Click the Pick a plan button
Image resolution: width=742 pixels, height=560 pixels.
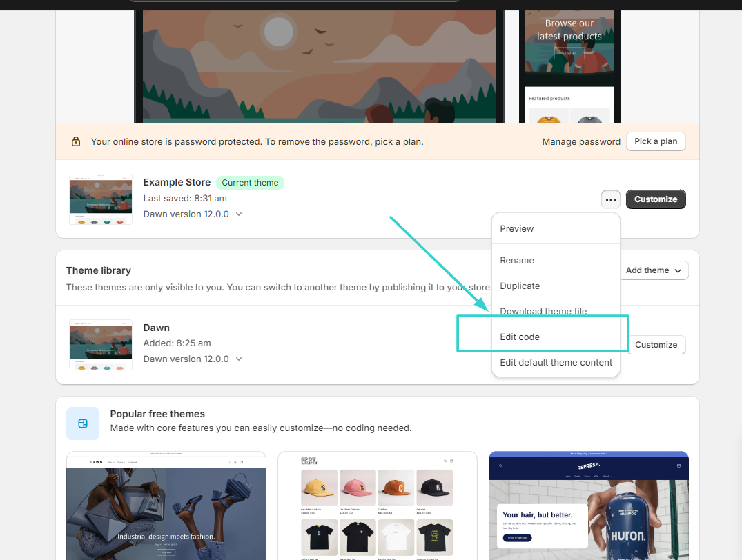656,141
